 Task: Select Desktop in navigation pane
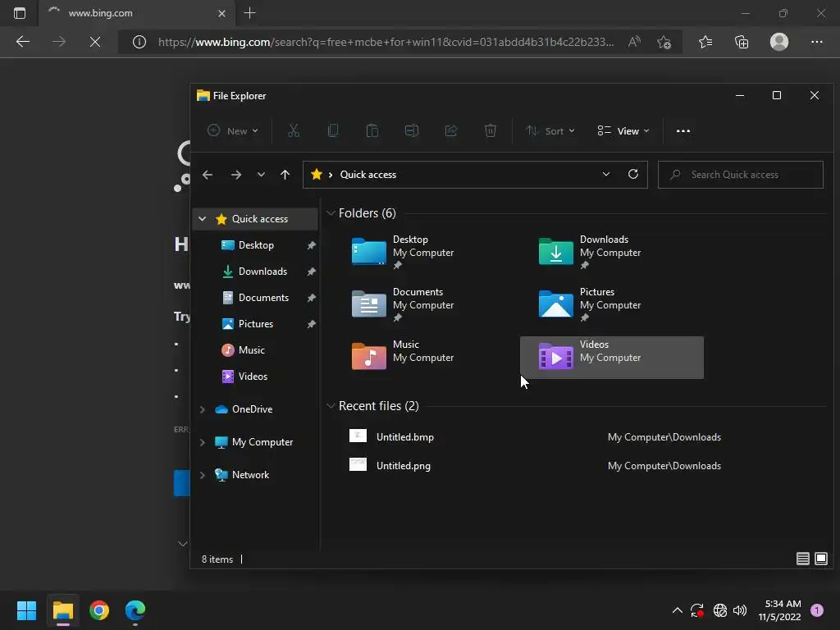pyautogui.click(x=256, y=244)
